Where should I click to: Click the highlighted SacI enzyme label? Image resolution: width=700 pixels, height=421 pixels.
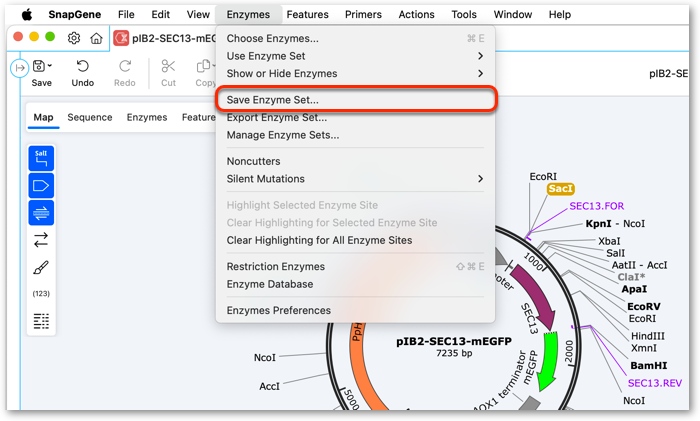tap(560, 189)
